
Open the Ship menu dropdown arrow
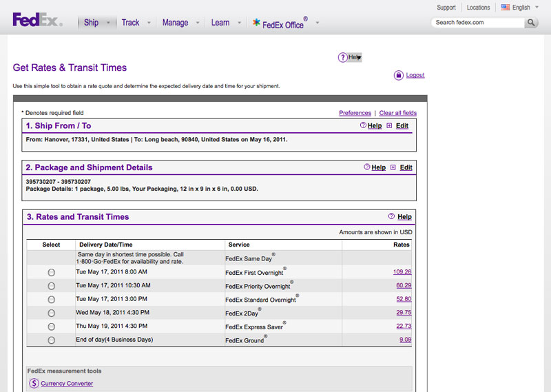(108, 23)
